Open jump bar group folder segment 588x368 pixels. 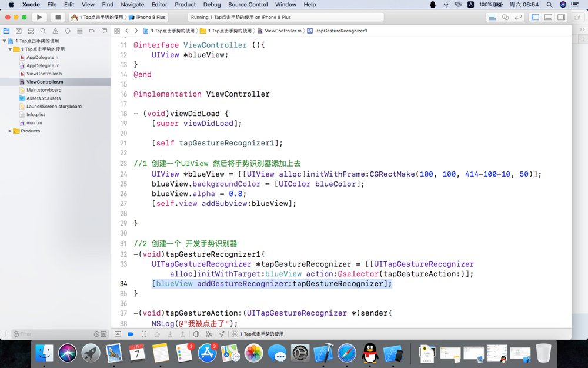[x=226, y=31]
